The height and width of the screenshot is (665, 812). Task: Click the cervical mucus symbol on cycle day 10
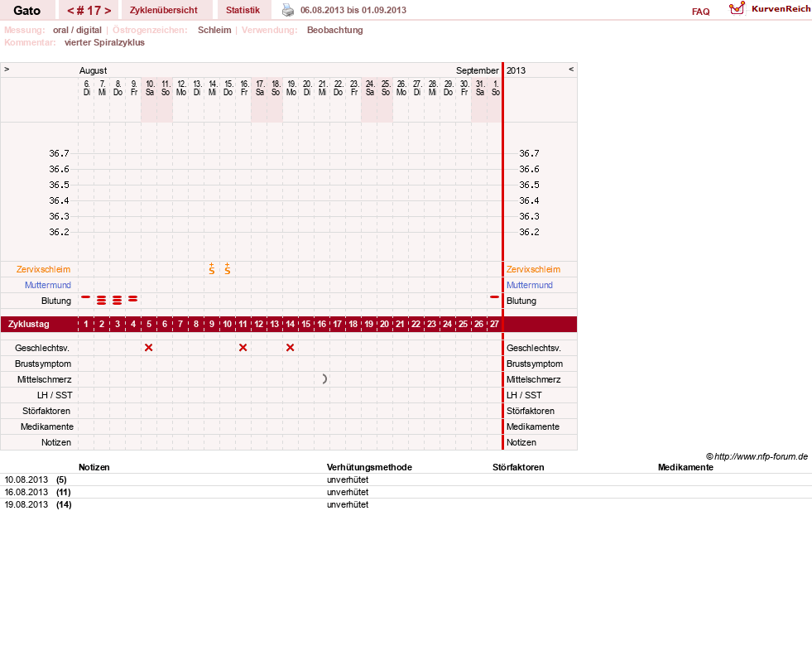(228, 268)
